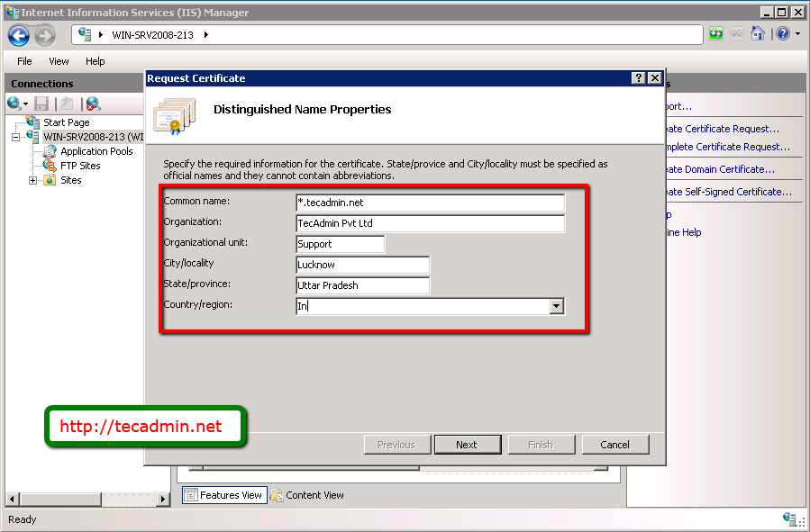Click the Country/region text box
Image resolution: width=810 pixels, height=532 pixels.
tap(423, 306)
